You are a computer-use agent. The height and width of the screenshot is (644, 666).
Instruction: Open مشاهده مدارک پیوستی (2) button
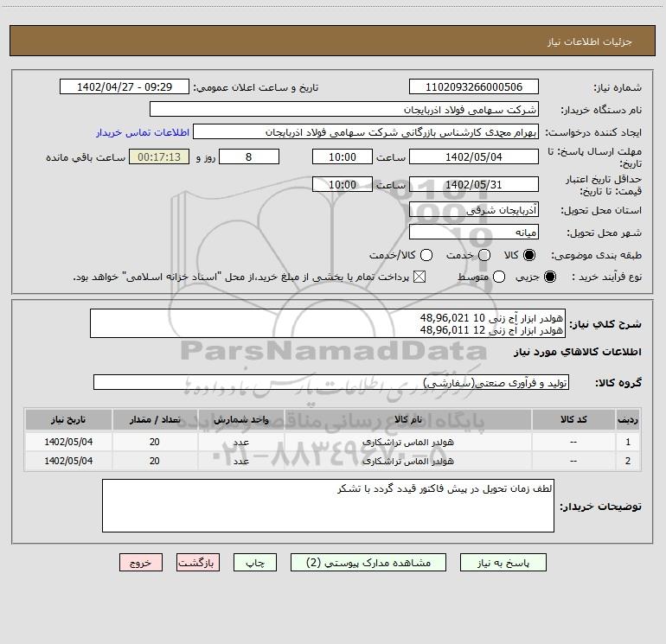[368, 563]
